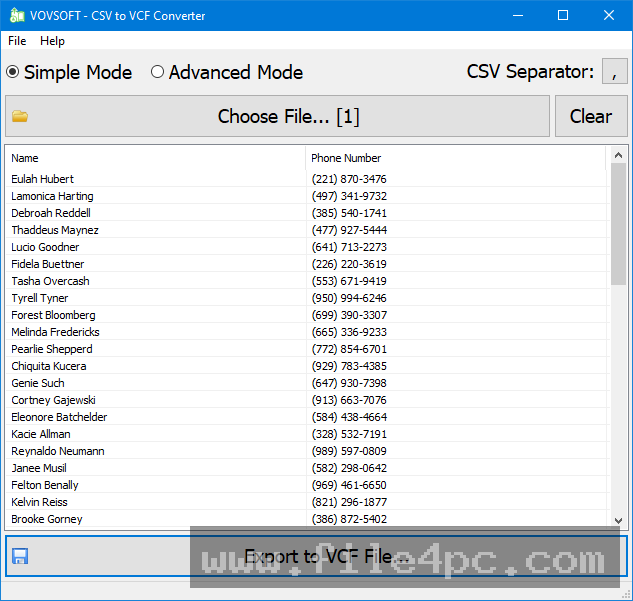
Task: Select the Simple Mode radio button
Action: click(13, 72)
